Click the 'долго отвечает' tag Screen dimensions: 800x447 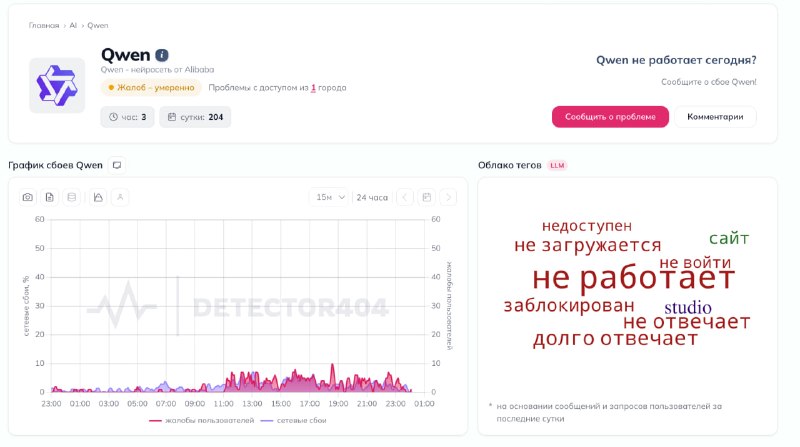tap(615, 339)
